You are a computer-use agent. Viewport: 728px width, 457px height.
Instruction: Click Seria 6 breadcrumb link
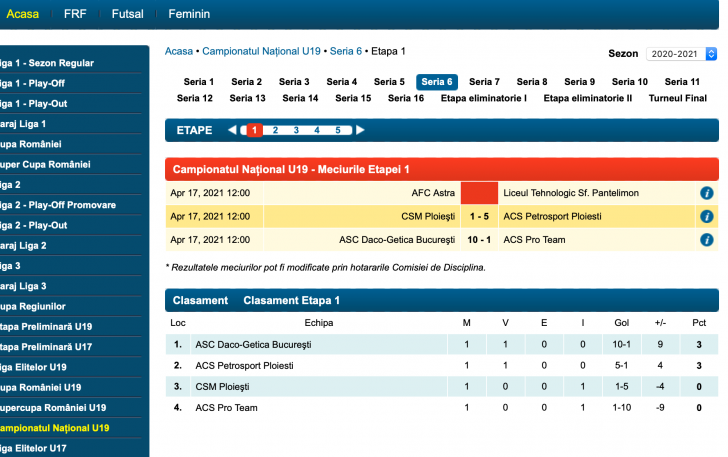coord(346,51)
